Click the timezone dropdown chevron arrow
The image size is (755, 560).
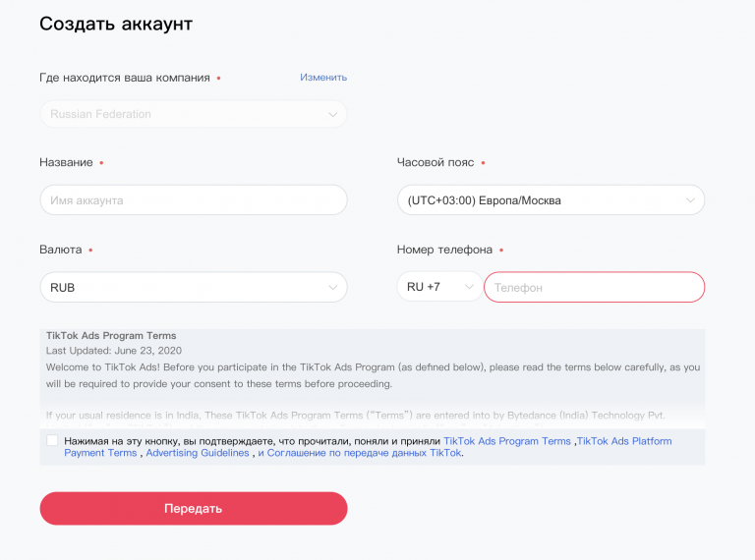tap(690, 200)
